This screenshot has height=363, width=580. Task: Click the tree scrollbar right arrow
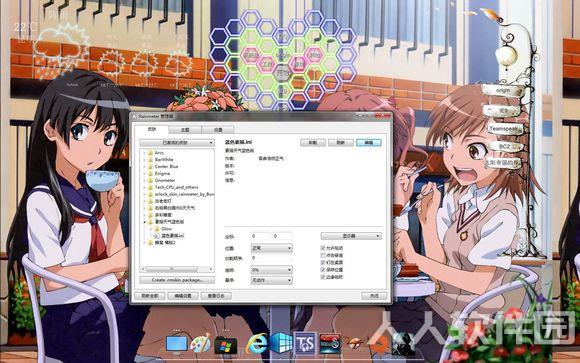(211, 269)
